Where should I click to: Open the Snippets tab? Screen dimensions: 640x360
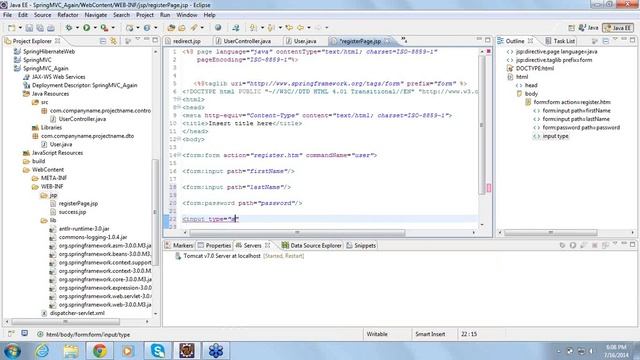pos(361,246)
